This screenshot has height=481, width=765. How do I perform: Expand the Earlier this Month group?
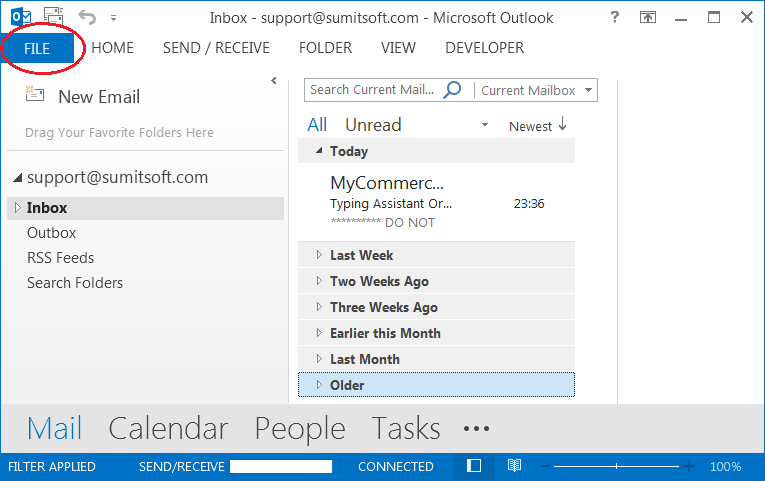(x=319, y=333)
